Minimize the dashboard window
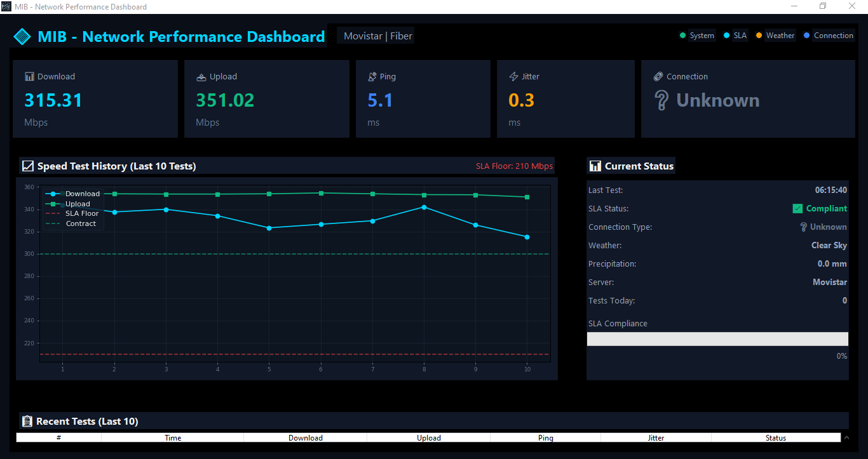868x459 pixels. click(x=794, y=6)
